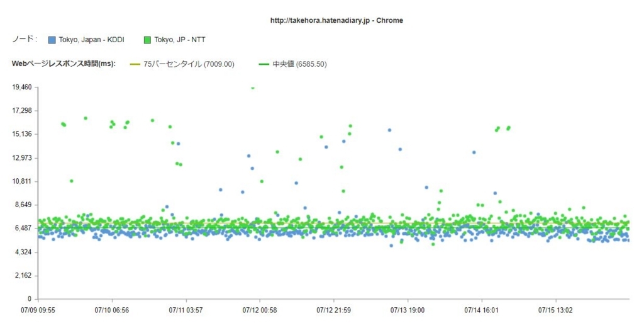Click the y-axis value 8,649
This screenshot has width=644, height=323.
[x=24, y=205]
